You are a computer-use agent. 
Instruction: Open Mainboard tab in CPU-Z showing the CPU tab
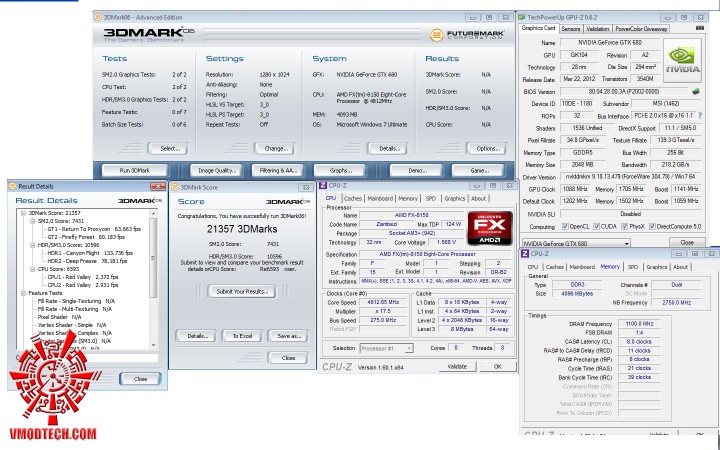[380, 198]
